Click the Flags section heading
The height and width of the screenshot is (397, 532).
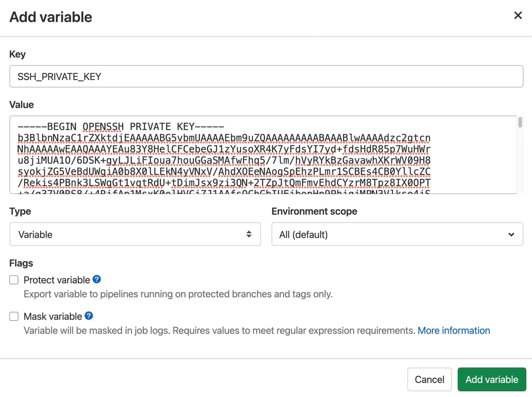point(21,263)
